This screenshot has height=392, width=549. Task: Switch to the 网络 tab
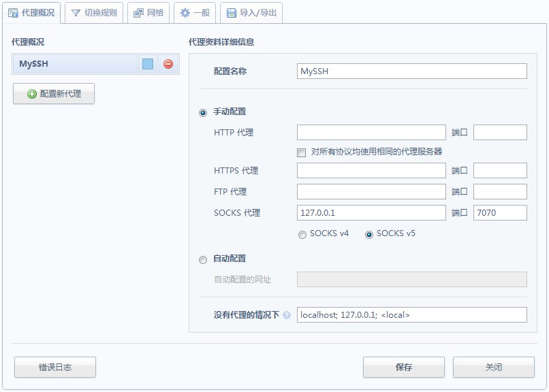pos(148,13)
